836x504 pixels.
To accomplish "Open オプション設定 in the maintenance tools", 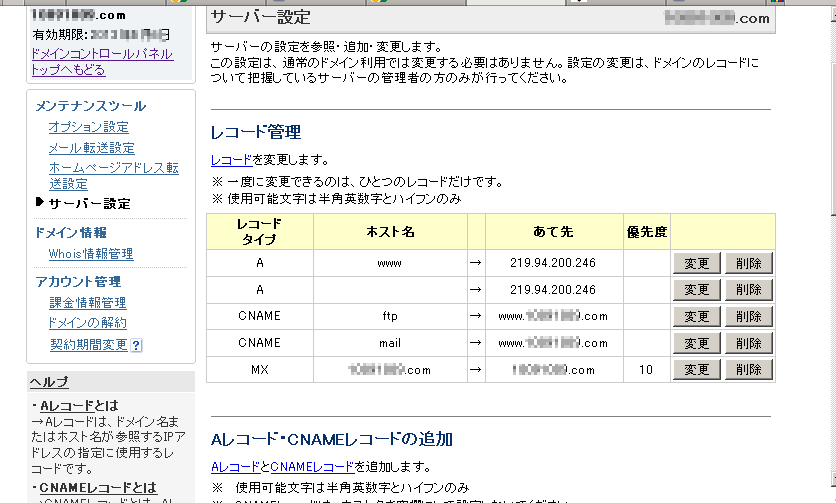I will coord(88,127).
